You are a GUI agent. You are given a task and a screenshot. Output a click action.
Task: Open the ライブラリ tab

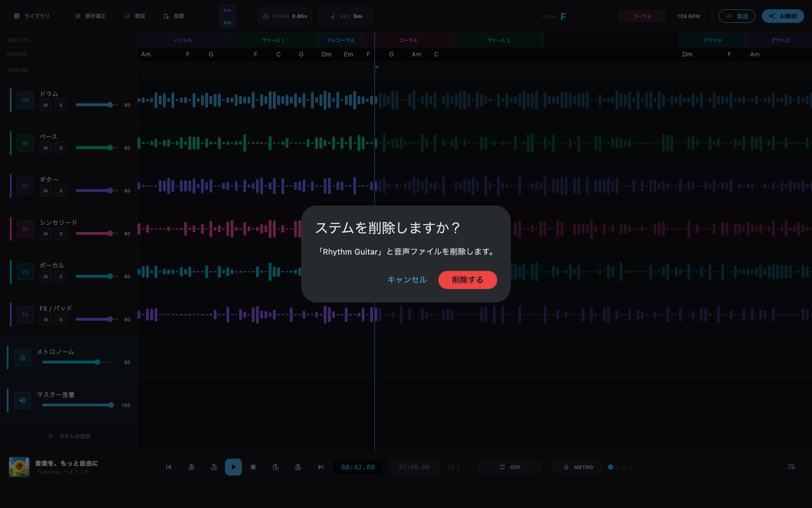tap(32, 16)
